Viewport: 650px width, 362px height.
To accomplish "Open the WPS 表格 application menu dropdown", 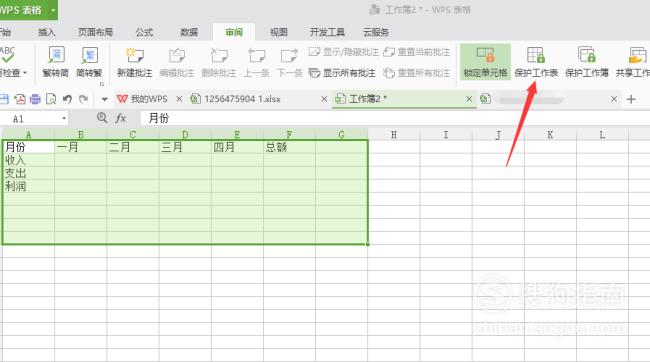I will coord(53,10).
